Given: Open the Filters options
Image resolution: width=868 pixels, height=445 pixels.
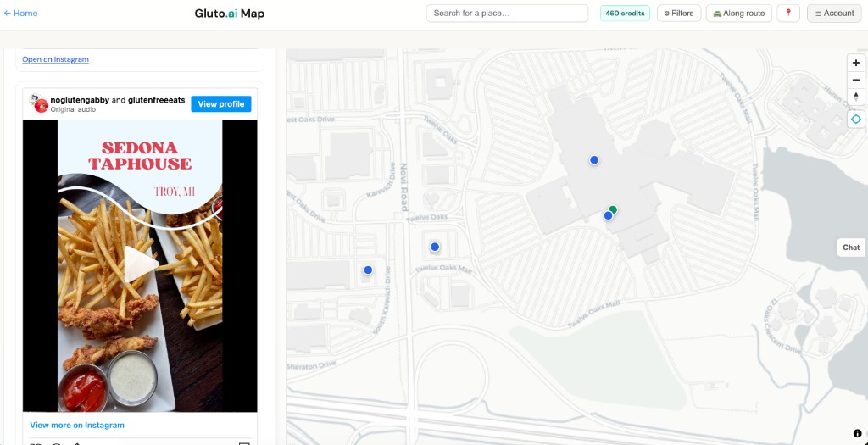Looking at the screenshot, I should [679, 14].
